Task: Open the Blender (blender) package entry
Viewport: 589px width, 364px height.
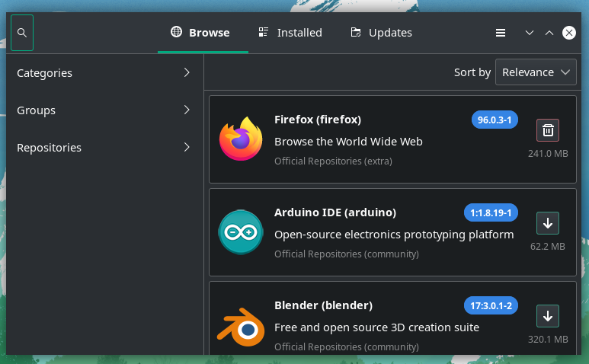Action: pyautogui.click(x=392, y=318)
